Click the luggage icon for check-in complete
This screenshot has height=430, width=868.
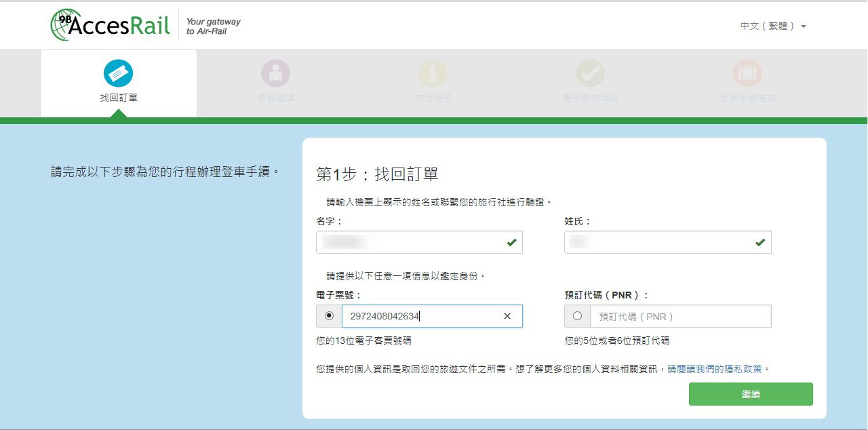(x=747, y=73)
